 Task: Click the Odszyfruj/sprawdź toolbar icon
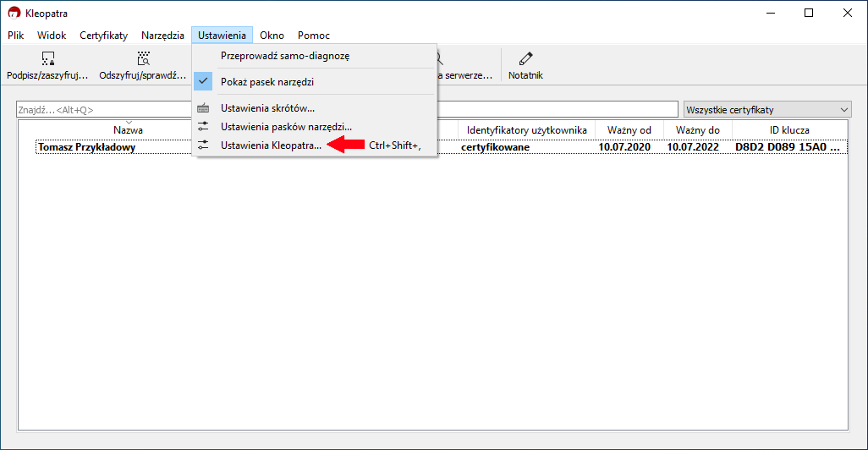(x=143, y=58)
